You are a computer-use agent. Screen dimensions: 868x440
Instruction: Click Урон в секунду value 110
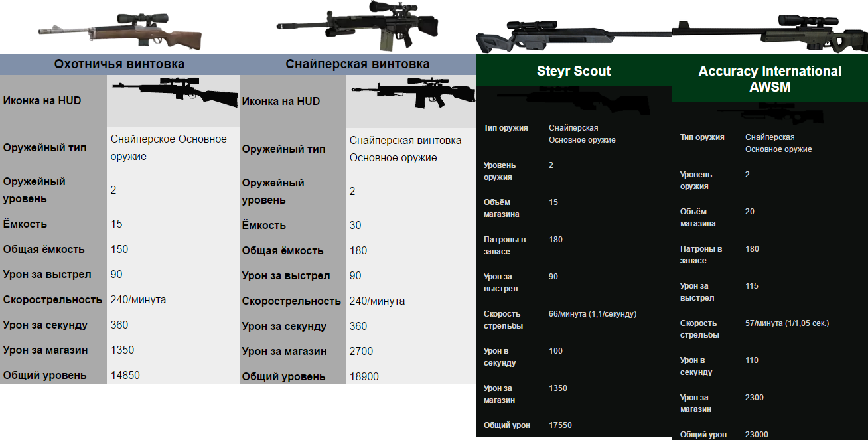click(x=751, y=360)
